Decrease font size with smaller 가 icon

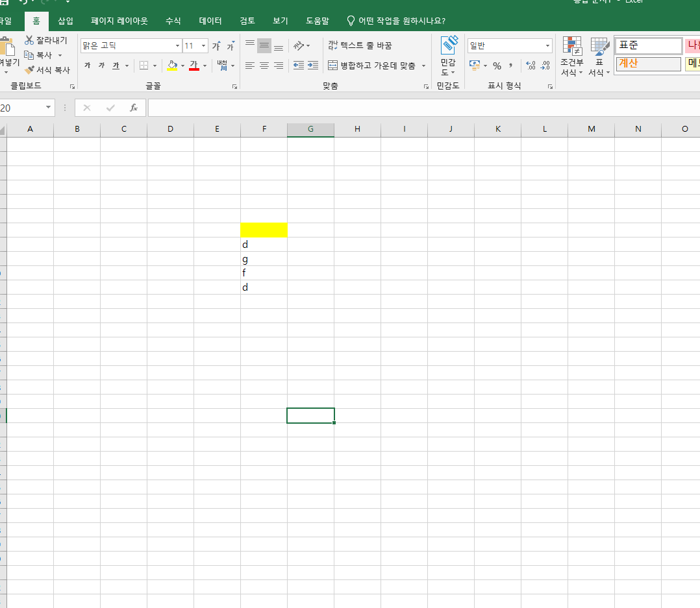231,46
